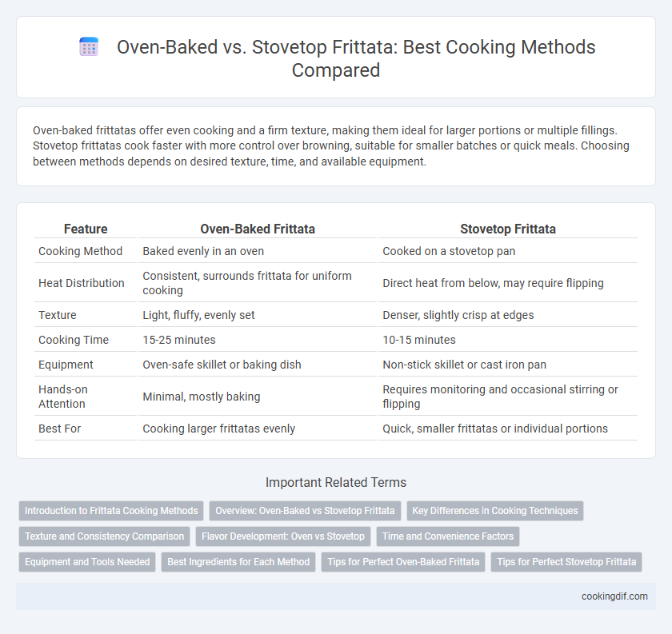Open Key Differences in Cooking Techniques tag

[495, 511]
